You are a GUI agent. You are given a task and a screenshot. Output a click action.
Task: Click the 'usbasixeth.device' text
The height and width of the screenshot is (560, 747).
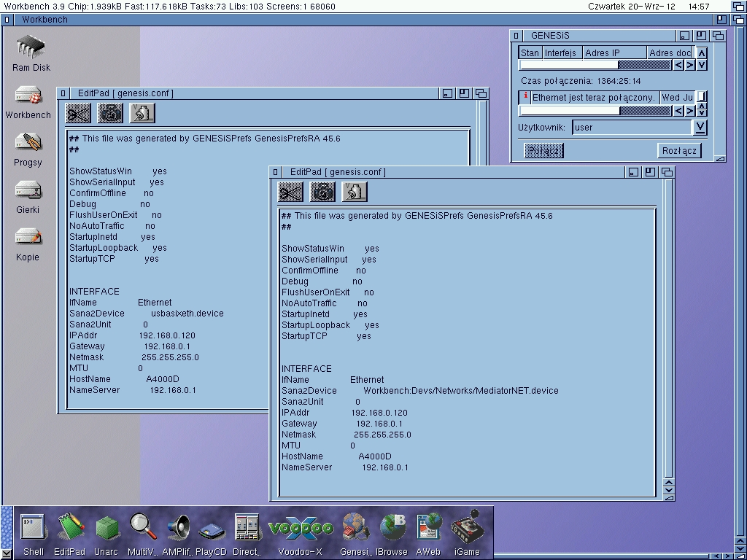[187, 314]
